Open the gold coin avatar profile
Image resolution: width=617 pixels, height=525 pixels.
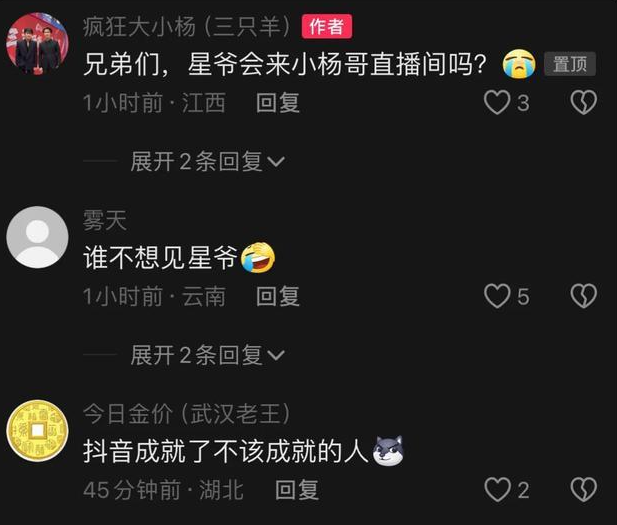tap(37, 431)
